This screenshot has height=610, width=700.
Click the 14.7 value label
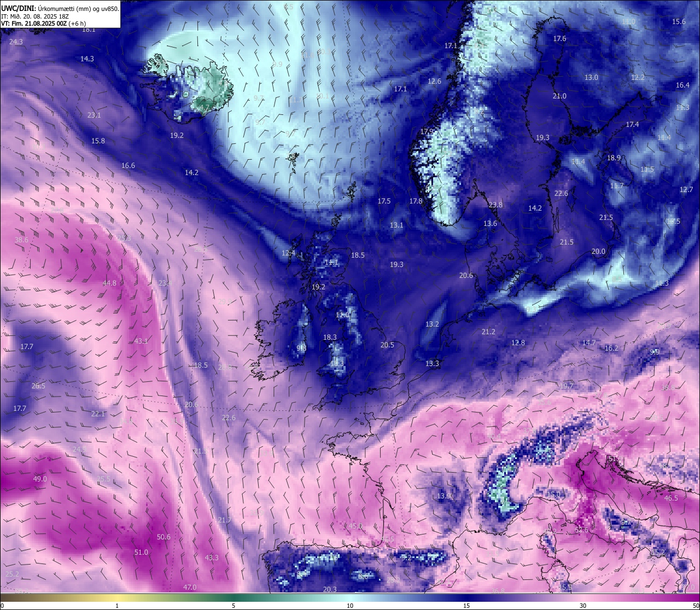[589, 342]
